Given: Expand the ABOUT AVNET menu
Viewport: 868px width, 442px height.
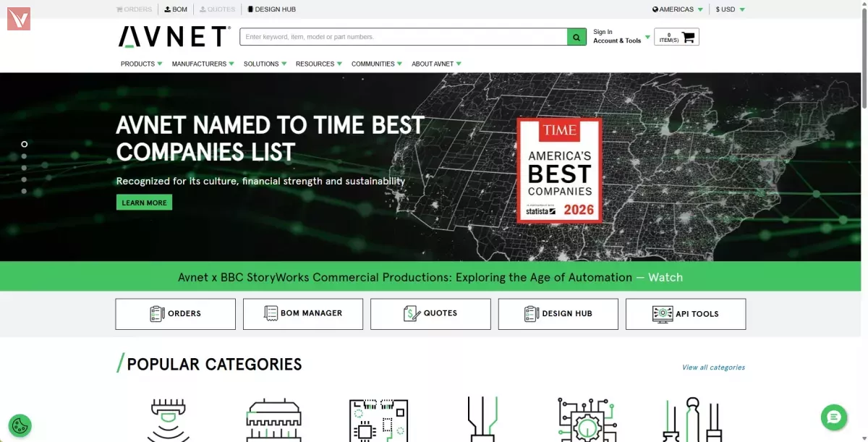Looking at the screenshot, I should click(x=436, y=64).
